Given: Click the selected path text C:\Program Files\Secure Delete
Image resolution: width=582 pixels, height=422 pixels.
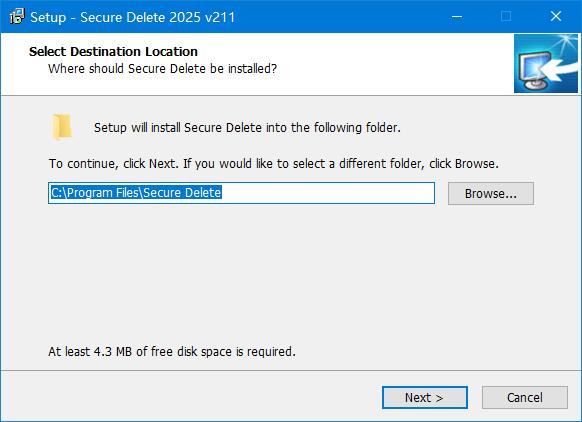Looking at the screenshot, I should click(x=136, y=193).
